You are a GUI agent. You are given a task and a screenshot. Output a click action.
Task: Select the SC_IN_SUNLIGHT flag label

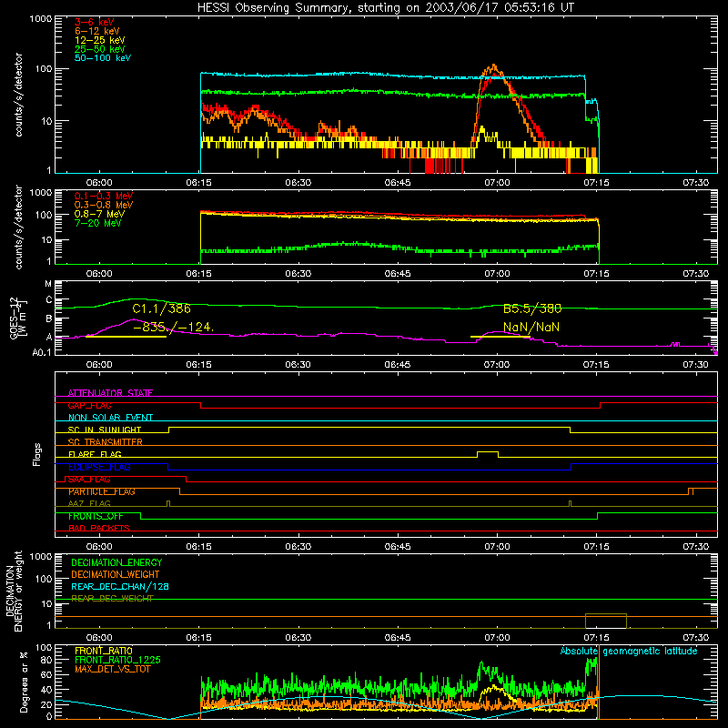[105, 430]
